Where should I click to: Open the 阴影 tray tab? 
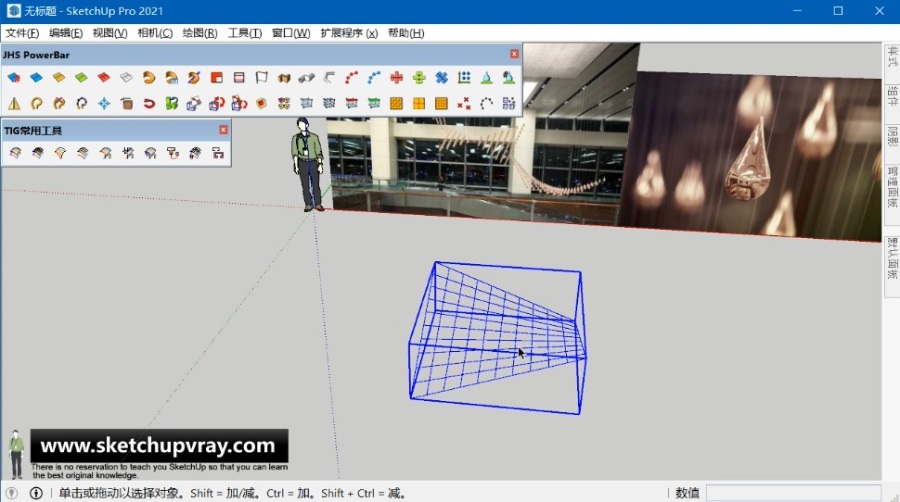pos(892,136)
